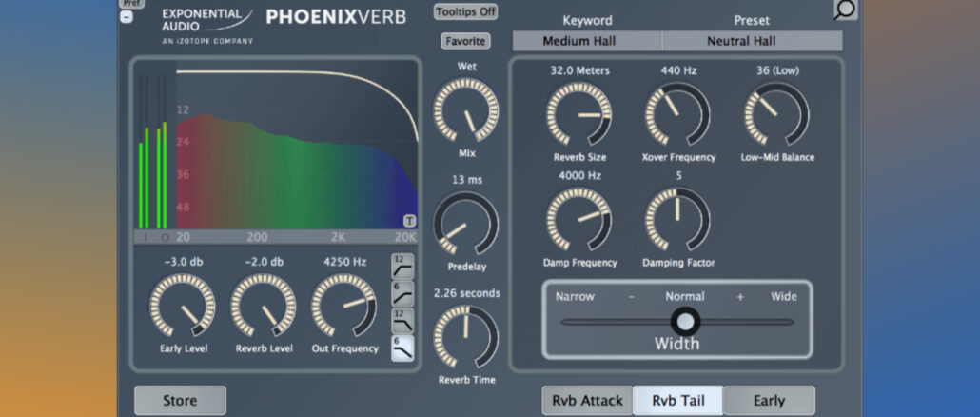This screenshot has height=417, width=980.
Task: Select the 6 dB high-pass filter icon
Action: 402,293
